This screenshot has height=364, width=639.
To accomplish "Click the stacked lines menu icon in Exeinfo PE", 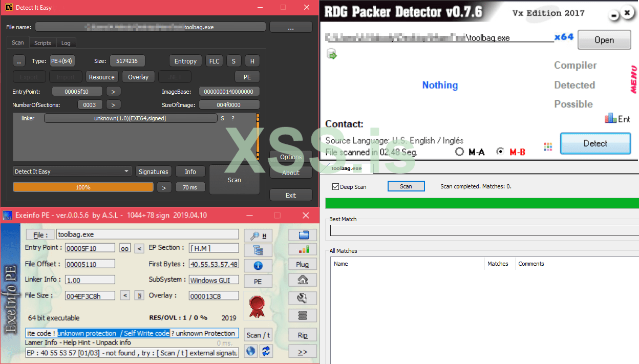I will click(x=303, y=315).
